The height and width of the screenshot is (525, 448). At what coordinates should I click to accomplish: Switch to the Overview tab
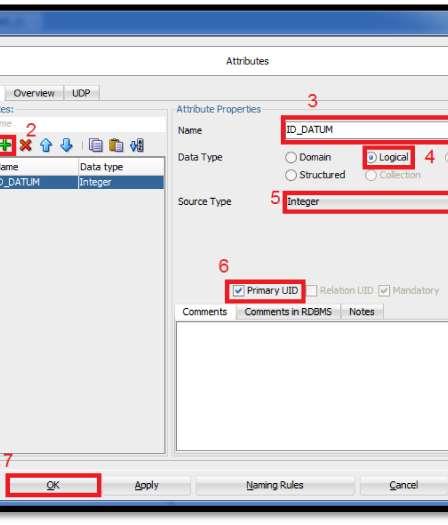(x=34, y=93)
